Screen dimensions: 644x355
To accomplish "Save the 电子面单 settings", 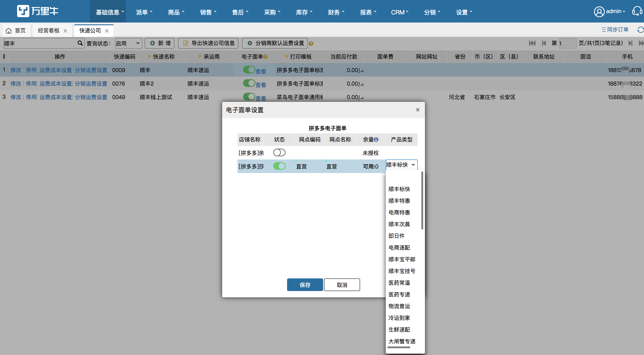I will (x=305, y=285).
